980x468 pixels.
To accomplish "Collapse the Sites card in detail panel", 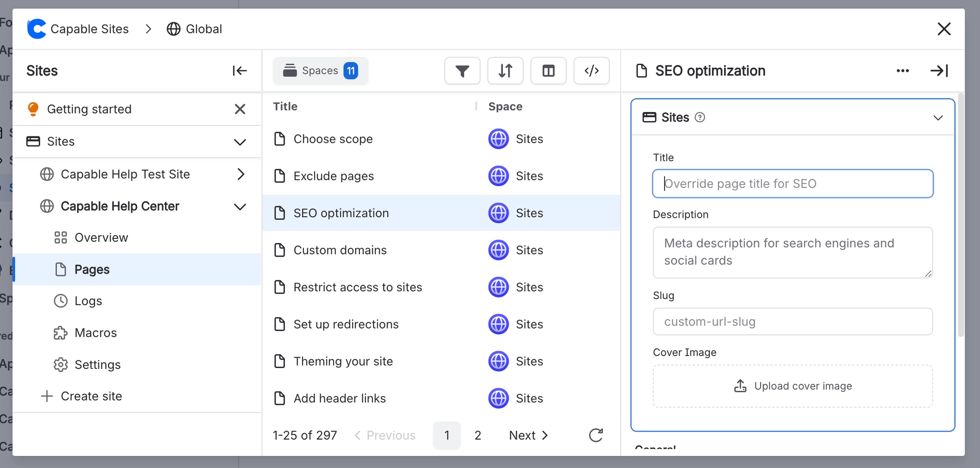I will coord(938,117).
